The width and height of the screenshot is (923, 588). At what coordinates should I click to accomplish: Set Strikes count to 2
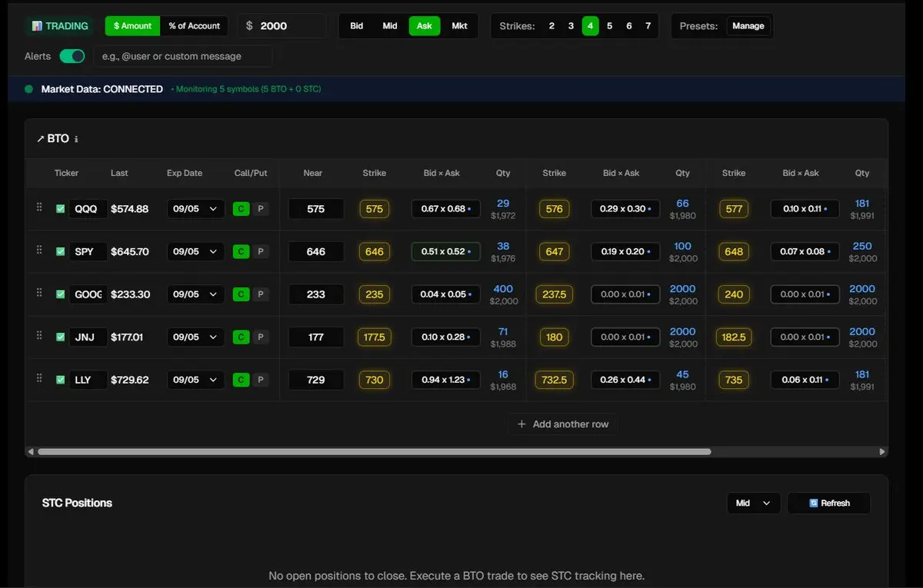[551, 26]
